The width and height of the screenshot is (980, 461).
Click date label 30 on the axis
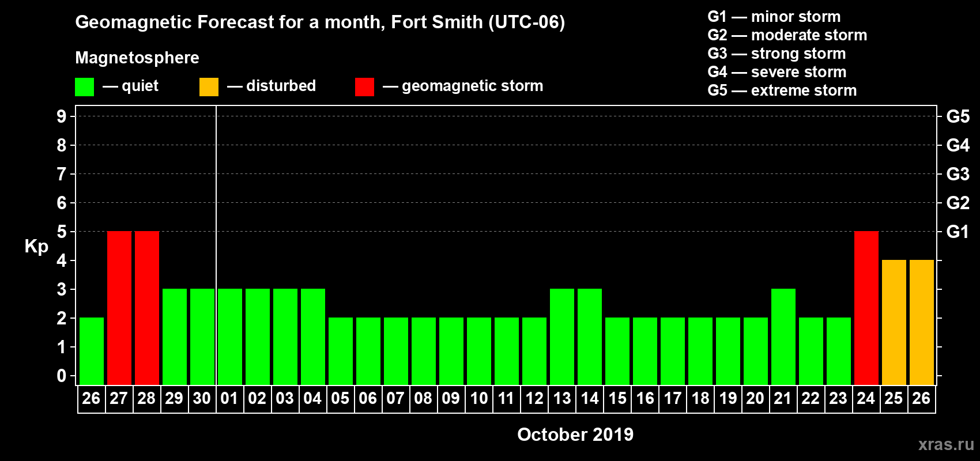click(202, 399)
